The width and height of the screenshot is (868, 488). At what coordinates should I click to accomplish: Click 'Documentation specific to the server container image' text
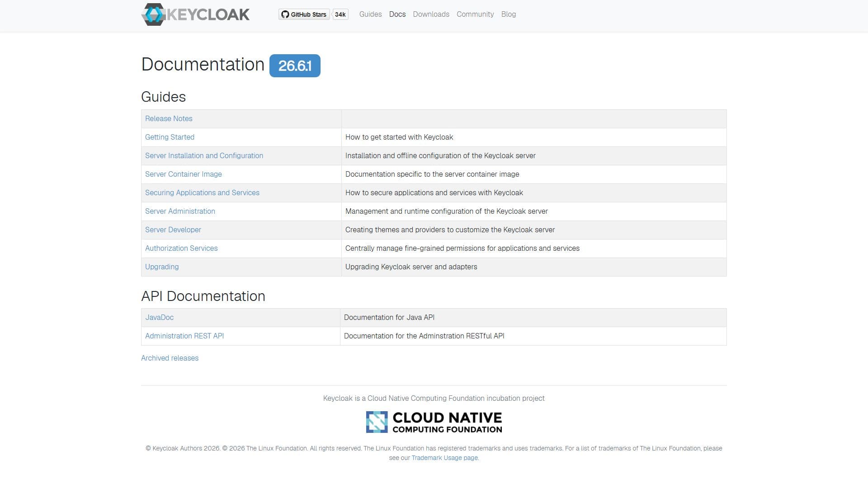coord(432,174)
